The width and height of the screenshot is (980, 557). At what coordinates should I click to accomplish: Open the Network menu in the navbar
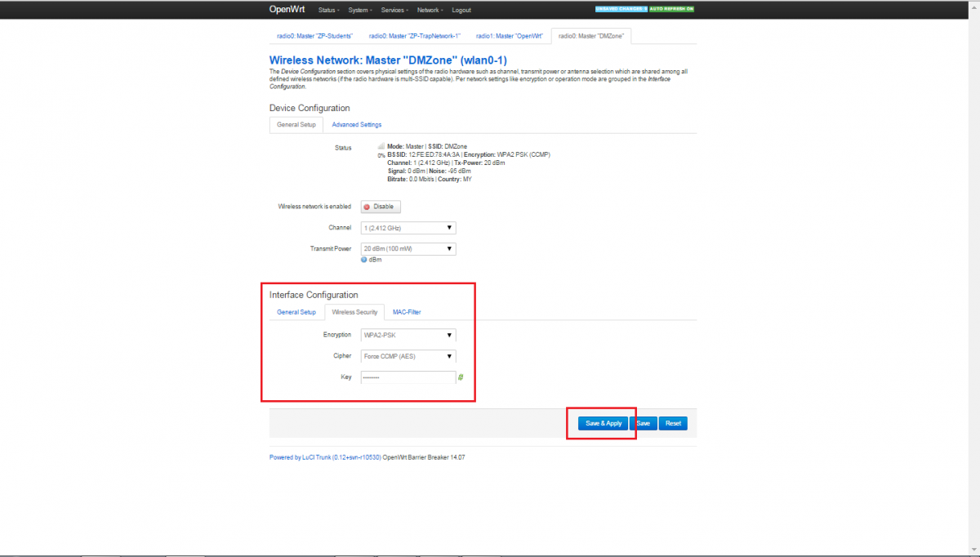pos(430,10)
